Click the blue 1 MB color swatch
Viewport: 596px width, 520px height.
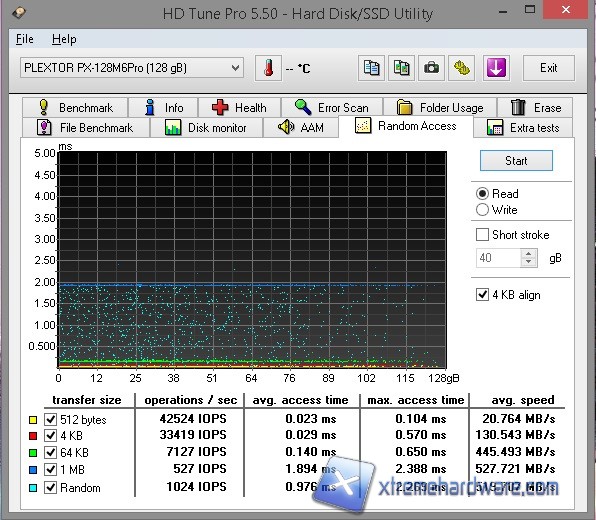[x=33, y=470]
